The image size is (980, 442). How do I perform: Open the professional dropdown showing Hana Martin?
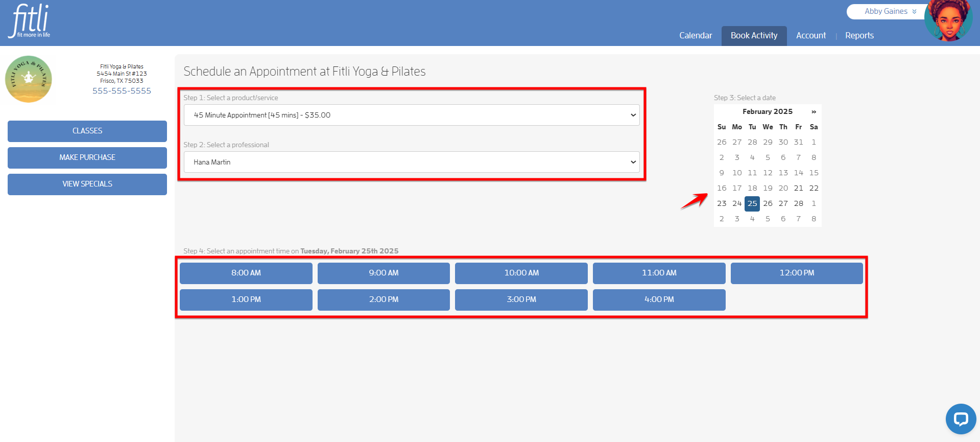coord(412,162)
